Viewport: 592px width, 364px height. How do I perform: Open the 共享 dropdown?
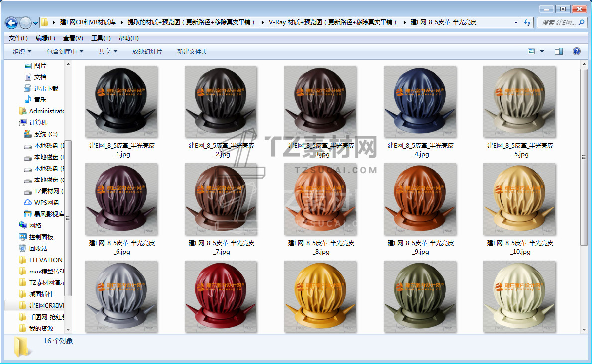[x=108, y=51]
